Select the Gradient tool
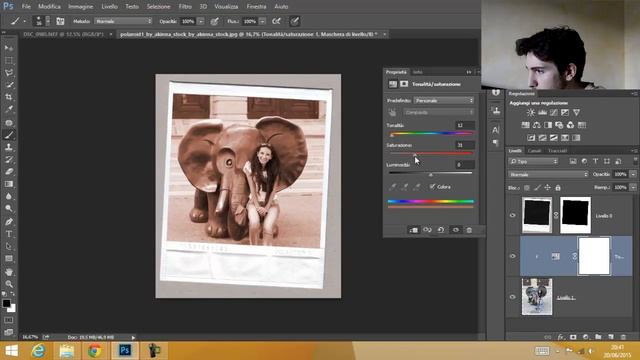This screenshot has height=360, width=640. tap(9, 184)
